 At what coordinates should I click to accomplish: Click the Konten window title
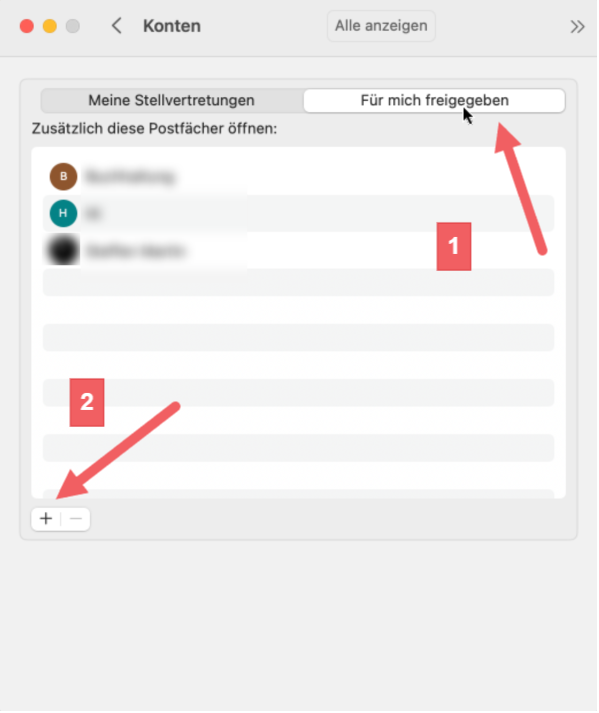pyautogui.click(x=172, y=26)
